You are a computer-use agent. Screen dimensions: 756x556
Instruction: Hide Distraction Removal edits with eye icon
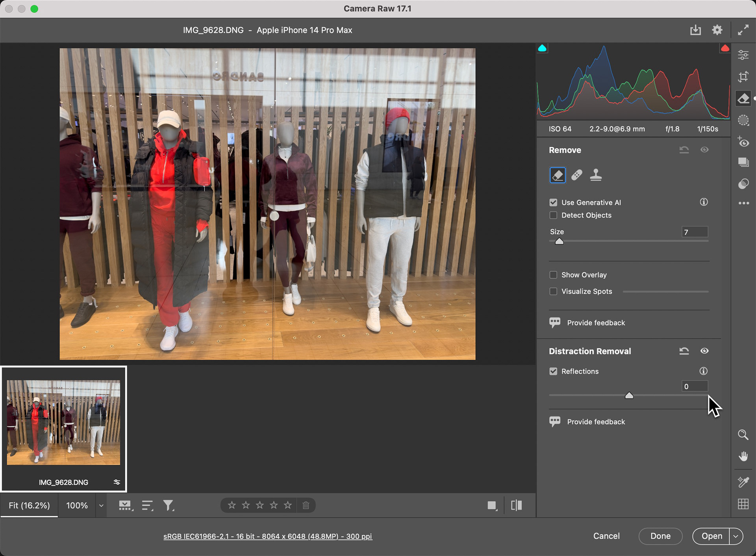click(704, 351)
